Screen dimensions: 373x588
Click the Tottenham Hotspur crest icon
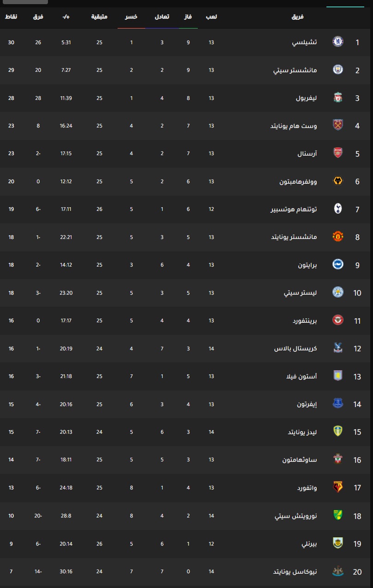tap(338, 209)
